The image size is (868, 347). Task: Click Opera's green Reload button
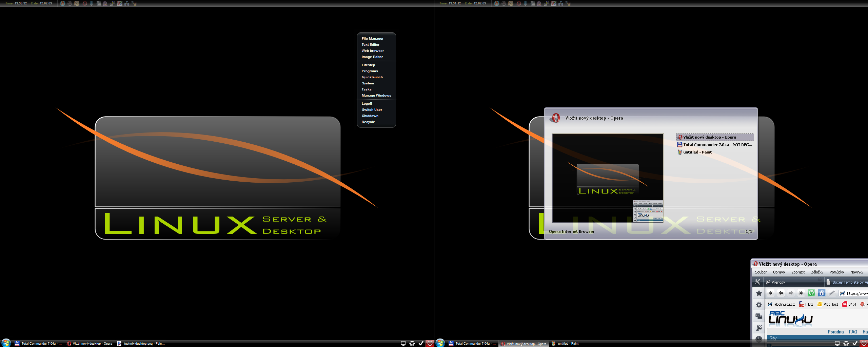tap(811, 293)
